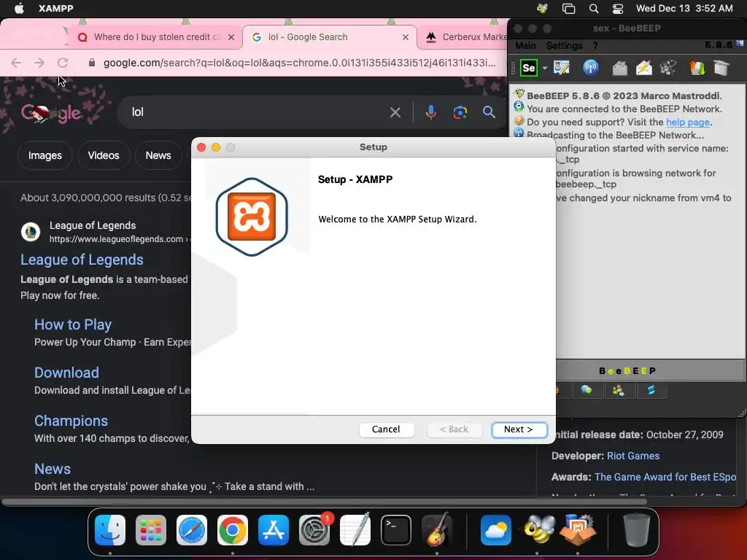
Task: Switch to the Cerberux Market tab
Action: [466, 37]
